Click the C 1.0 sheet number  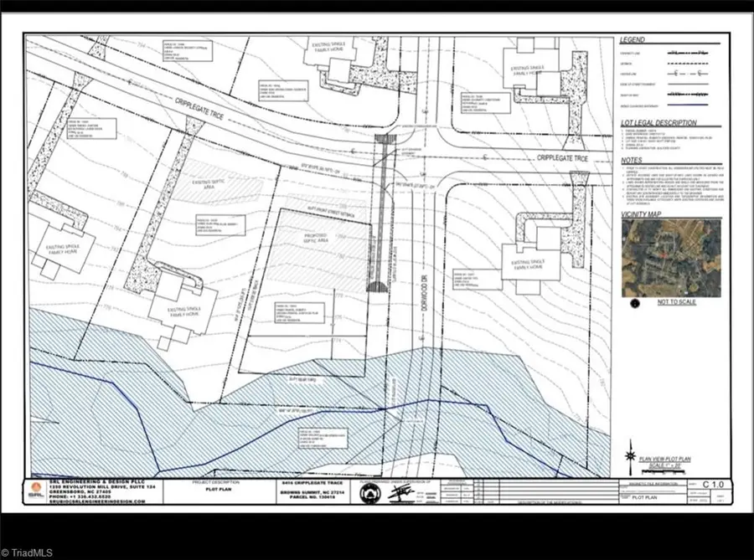click(x=713, y=484)
